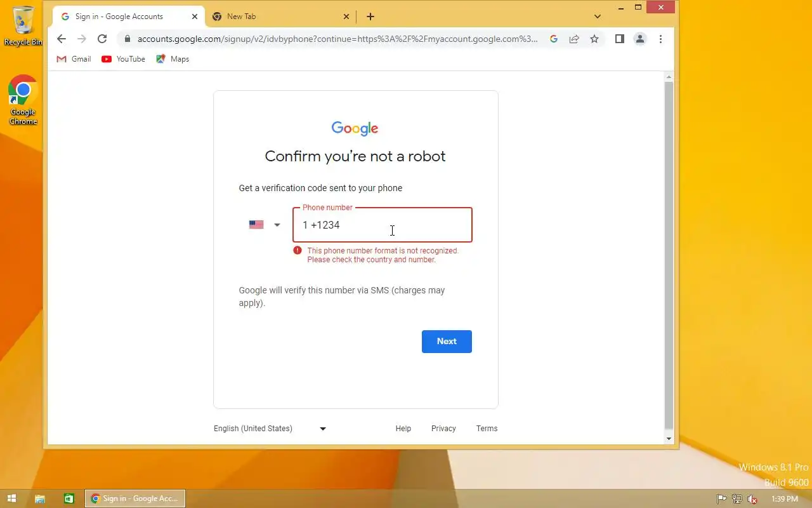Open Chrome's three-dot menu
The image size is (812, 508).
(x=660, y=39)
